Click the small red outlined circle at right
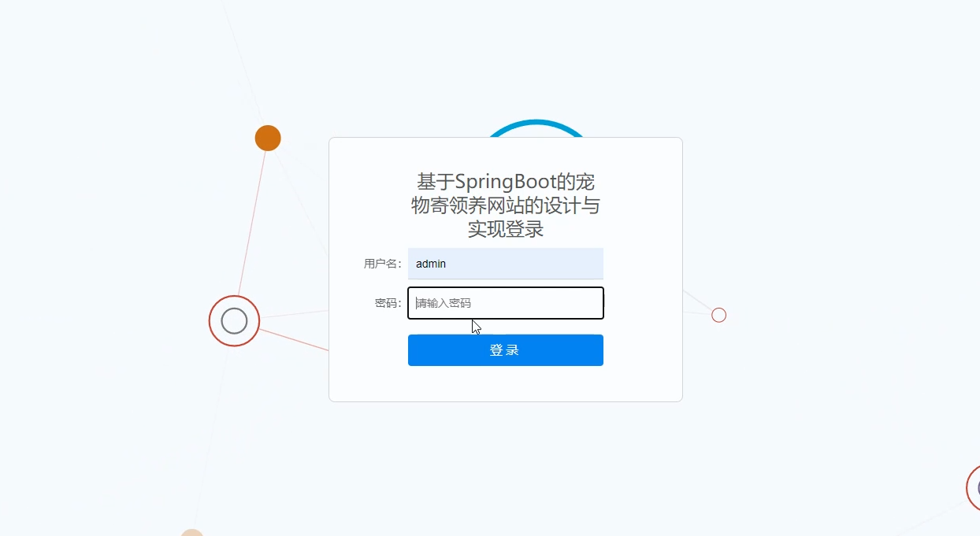 click(x=718, y=315)
